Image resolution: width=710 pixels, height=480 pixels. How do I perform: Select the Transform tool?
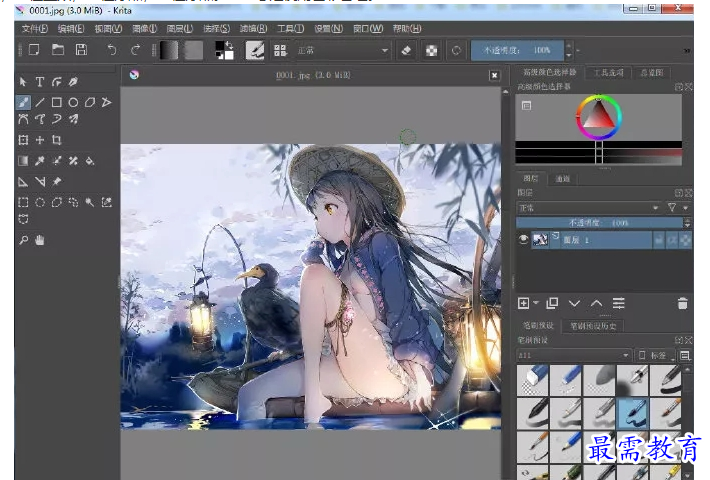(x=23, y=140)
